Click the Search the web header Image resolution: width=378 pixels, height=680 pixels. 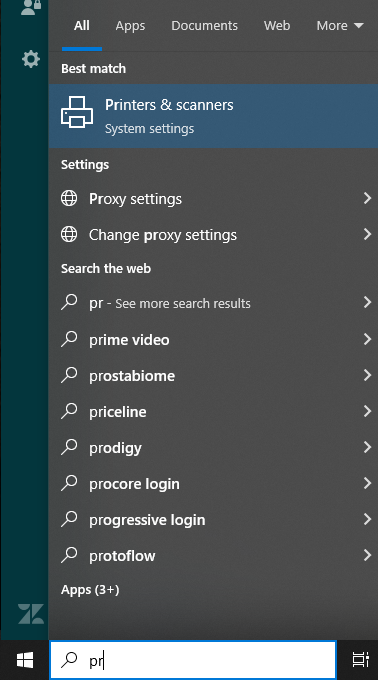pos(106,268)
